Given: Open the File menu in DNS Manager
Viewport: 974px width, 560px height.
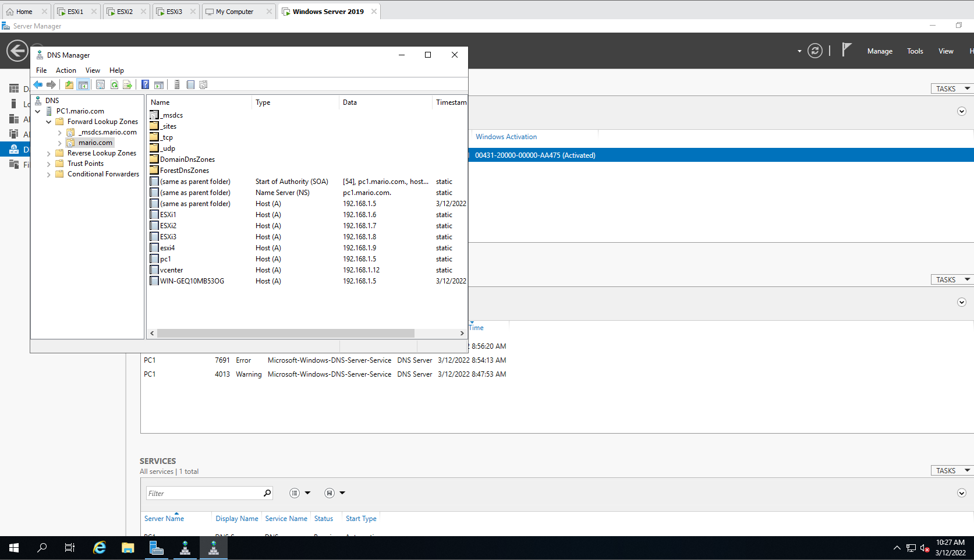Looking at the screenshot, I should [x=41, y=70].
